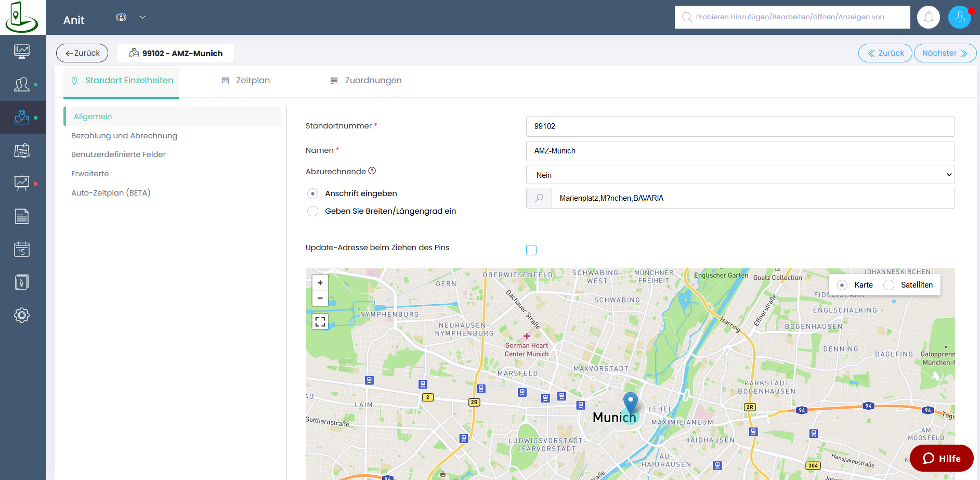The height and width of the screenshot is (480, 980).
Task: Click the Standortnummer input field
Action: pos(740,126)
